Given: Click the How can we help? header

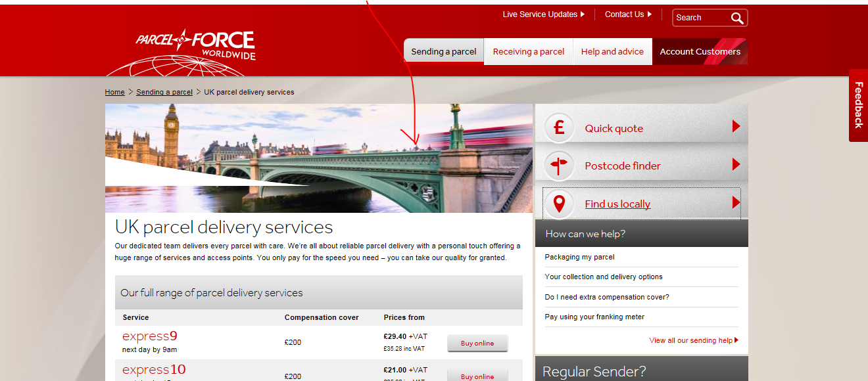Looking at the screenshot, I should 642,233.
